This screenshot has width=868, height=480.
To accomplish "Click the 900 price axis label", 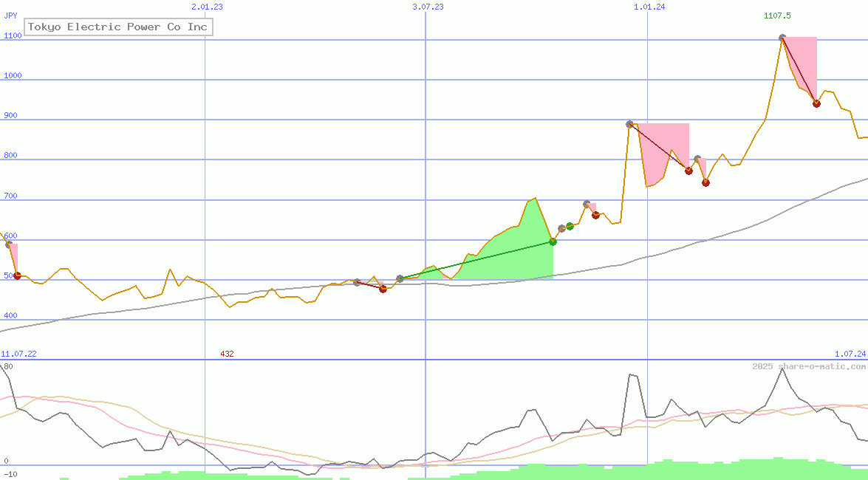I will click(x=10, y=115).
